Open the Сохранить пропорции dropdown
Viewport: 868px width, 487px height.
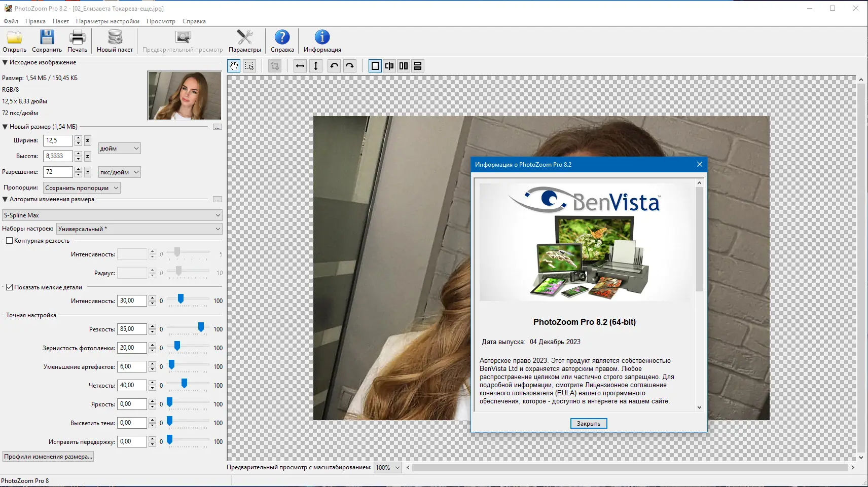[82, 188]
